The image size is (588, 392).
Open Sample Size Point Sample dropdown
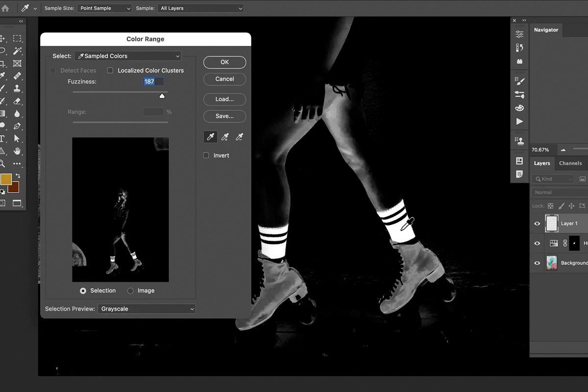104,8
